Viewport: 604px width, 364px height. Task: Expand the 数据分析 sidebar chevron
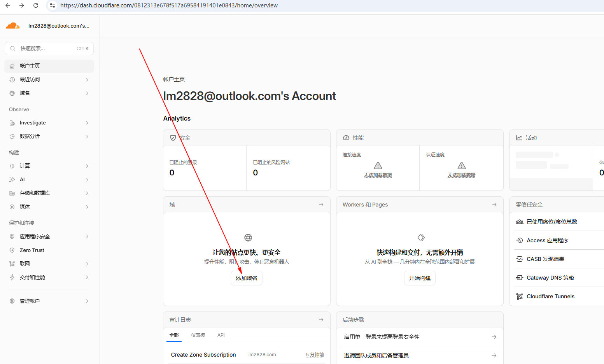click(87, 136)
